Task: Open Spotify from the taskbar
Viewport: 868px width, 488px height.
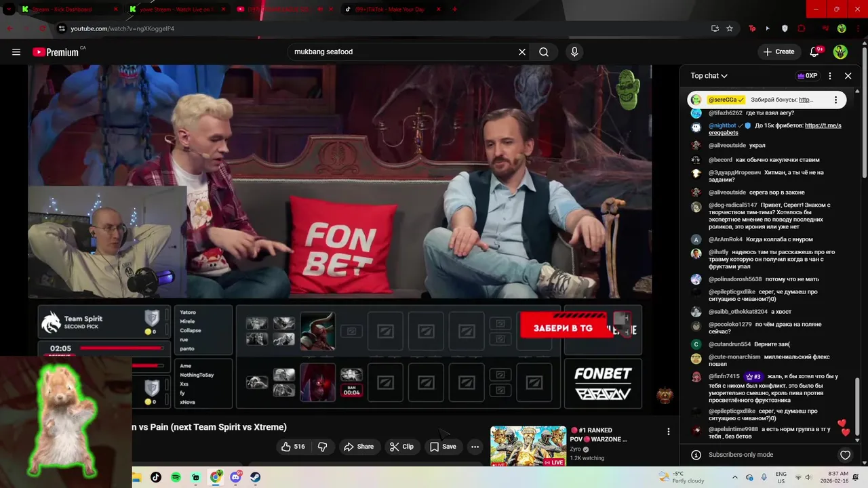Action: click(x=176, y=477)
